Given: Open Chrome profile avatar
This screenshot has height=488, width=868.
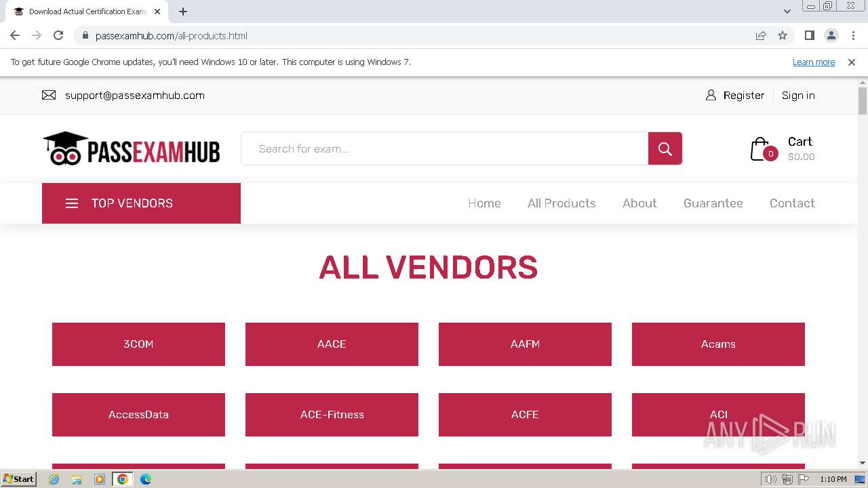Looking at the screenshot, I should 831,35.
